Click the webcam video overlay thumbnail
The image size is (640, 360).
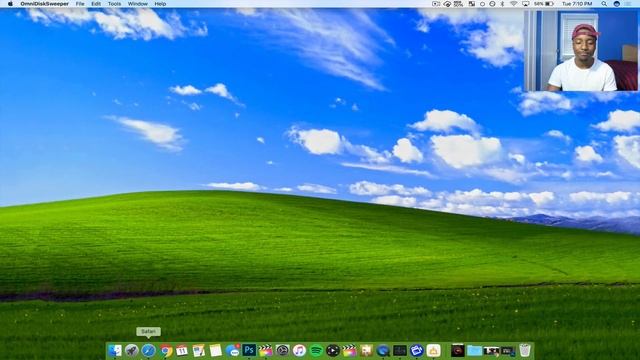(x=581, y=50)
